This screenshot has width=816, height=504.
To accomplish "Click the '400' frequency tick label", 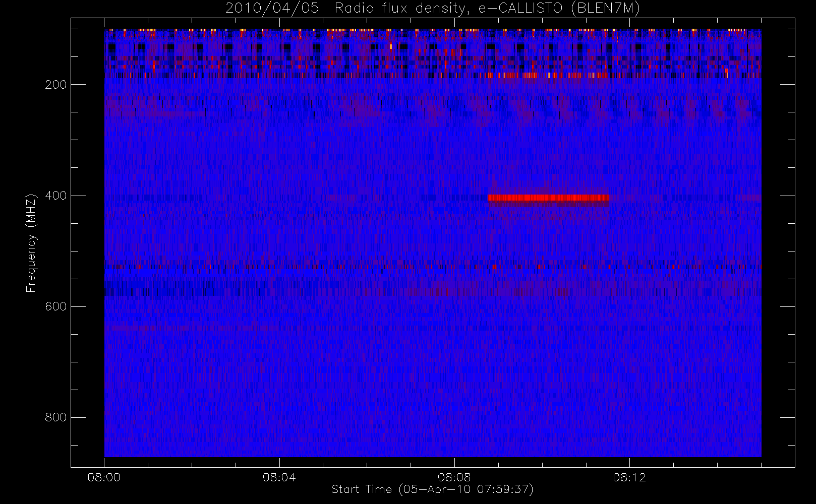I will tap(56, 196).
